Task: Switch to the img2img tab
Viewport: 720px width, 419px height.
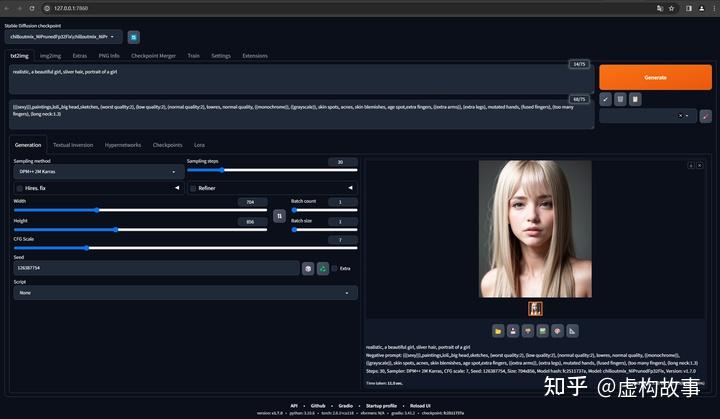Action: coord(52,56)
